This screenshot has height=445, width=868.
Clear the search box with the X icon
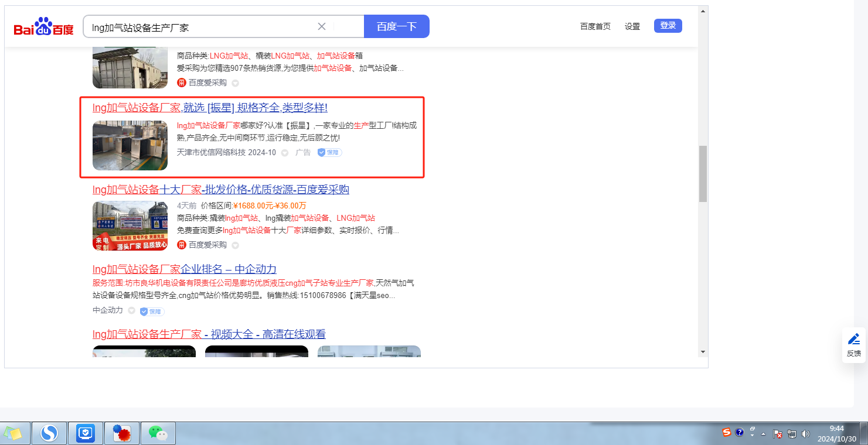click(x=322, y=26)
